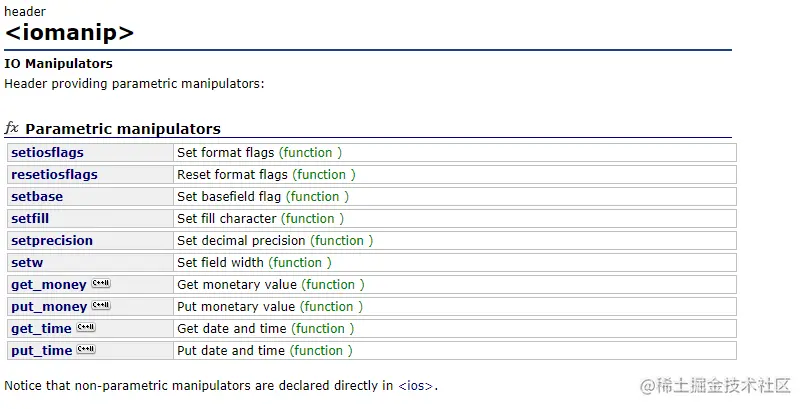The image size is (805, 409).
Task: Click the <ios> header link in the notice
Action: pos(416,385)
